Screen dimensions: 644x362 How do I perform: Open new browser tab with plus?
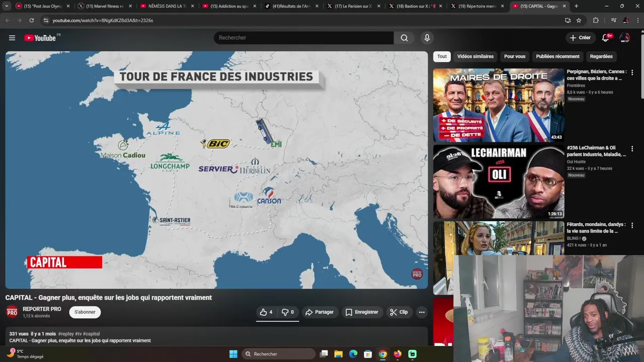577,6
